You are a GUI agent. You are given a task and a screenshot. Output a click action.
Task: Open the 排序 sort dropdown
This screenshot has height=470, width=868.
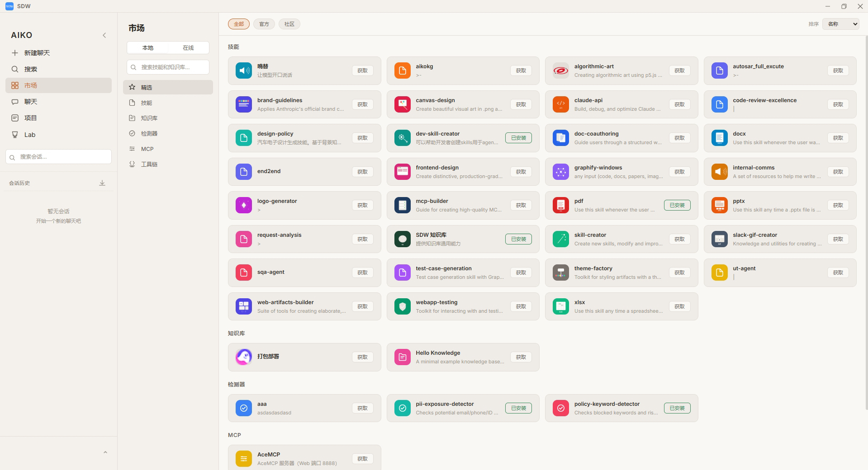pos(840,24)
